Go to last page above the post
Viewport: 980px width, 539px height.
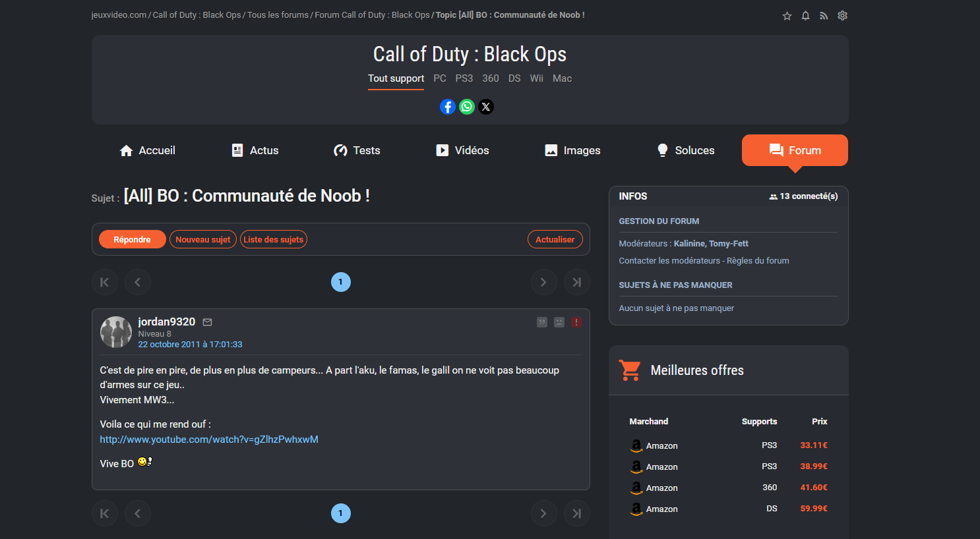pos(576,282)
